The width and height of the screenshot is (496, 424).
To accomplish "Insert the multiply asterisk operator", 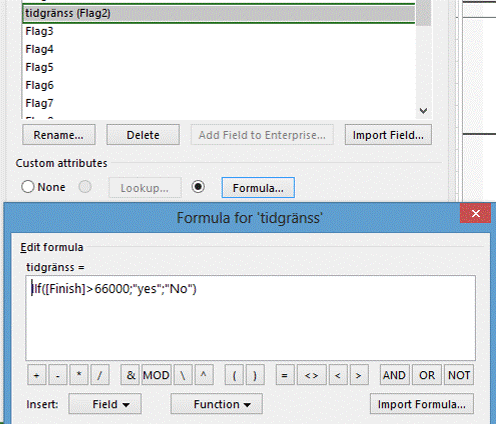I will pos(79,375).
